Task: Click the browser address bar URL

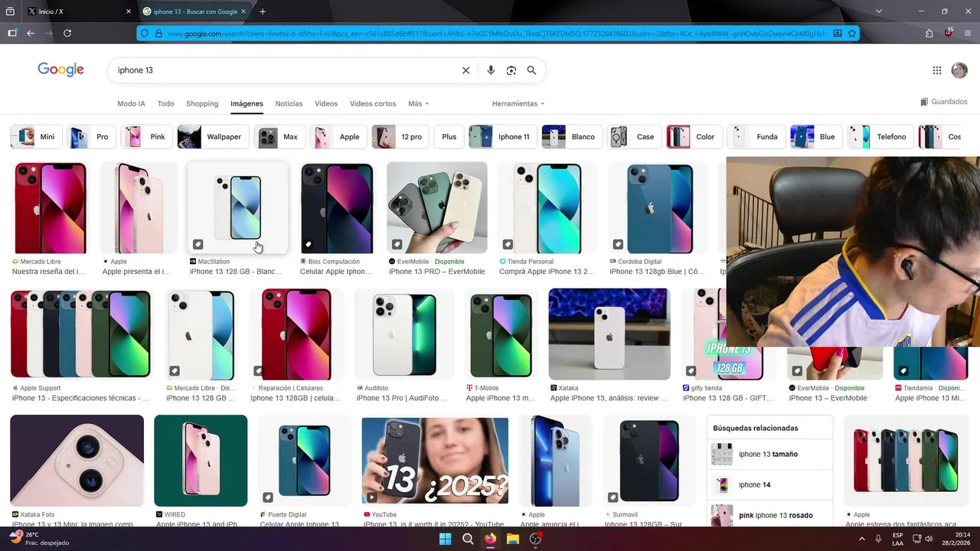Action: coord(496,34)
